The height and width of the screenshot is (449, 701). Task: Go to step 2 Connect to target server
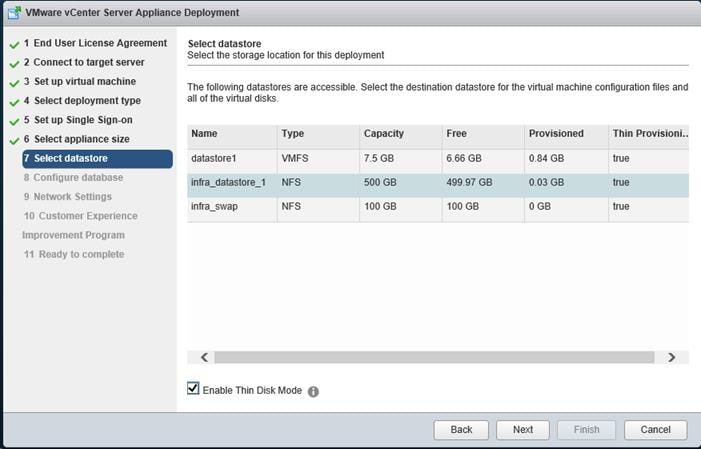pos(84,62)
